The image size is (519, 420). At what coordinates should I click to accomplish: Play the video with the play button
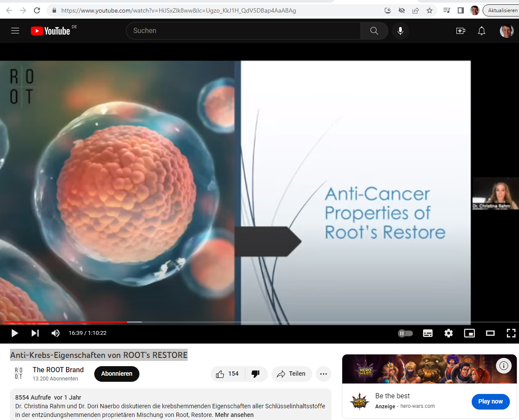point(15,333)
